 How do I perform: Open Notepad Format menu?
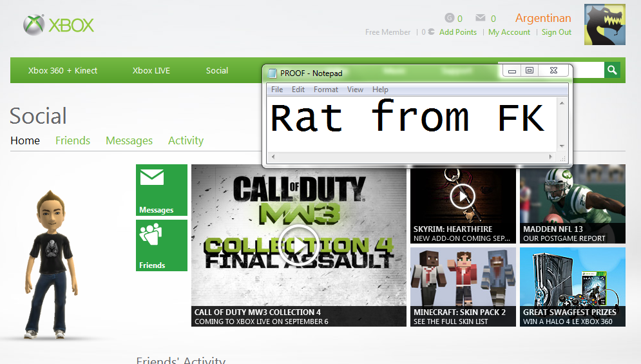pyautogui.click(x=326, y=90)
